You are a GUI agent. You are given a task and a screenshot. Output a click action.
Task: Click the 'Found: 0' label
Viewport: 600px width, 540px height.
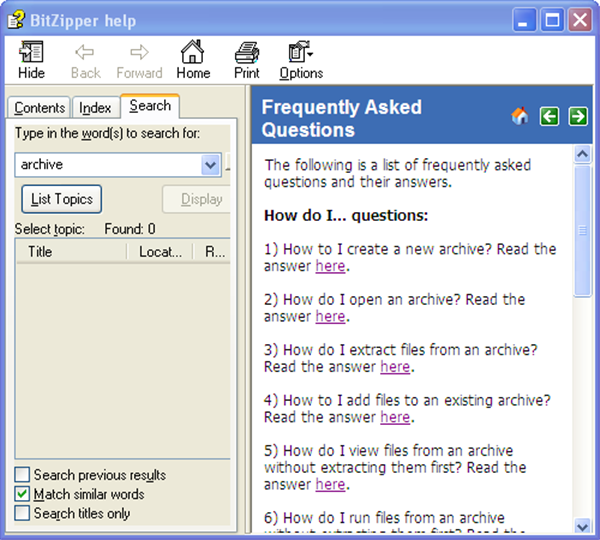(130, 229)
